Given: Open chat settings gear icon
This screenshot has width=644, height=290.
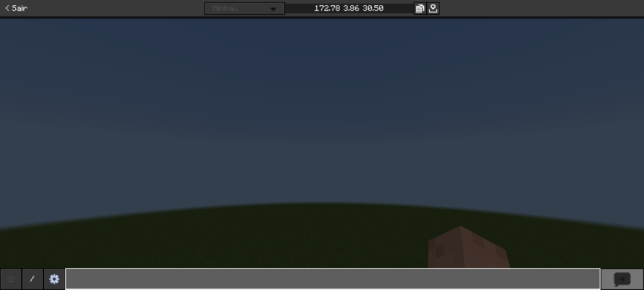Looking at the screenshot, I should pos(54,279).
